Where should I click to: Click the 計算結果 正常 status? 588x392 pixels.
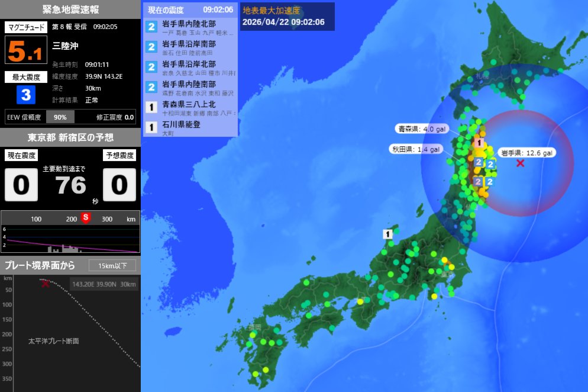[75, 100]
